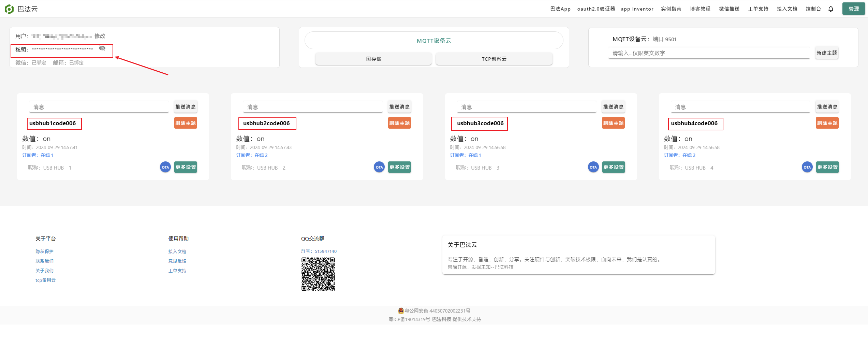Open the notification bell icon
This screenshot has height=346, width=868.
(830, 9)
